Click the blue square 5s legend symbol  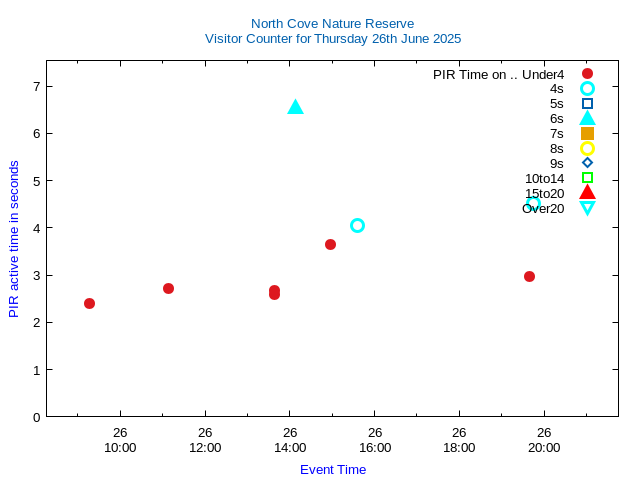tap(587, 104)
